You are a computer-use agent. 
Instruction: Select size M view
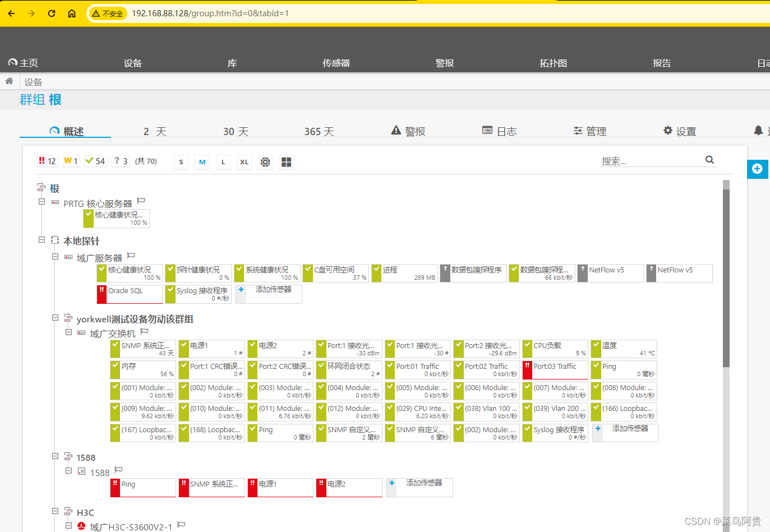202,162
